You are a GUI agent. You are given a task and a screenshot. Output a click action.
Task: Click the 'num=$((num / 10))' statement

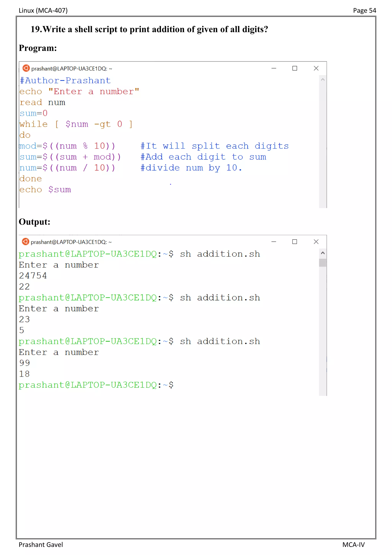tap(67, 168)
